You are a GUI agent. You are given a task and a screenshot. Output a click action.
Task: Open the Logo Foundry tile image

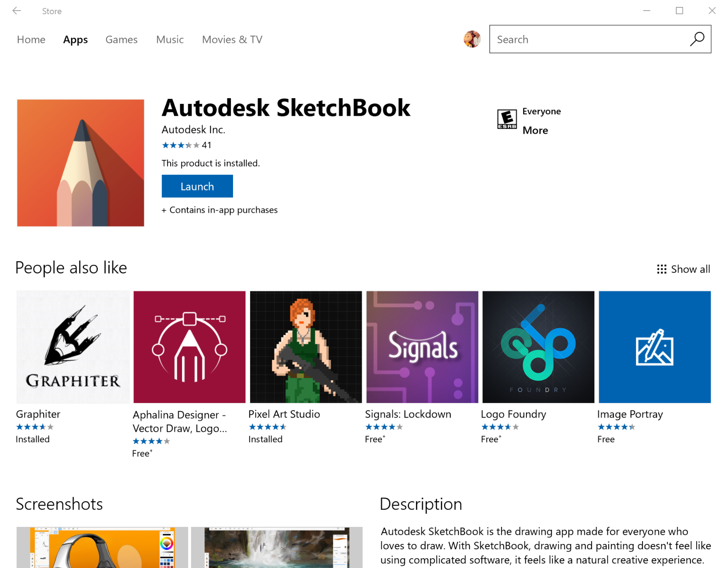tap(538, 347)
